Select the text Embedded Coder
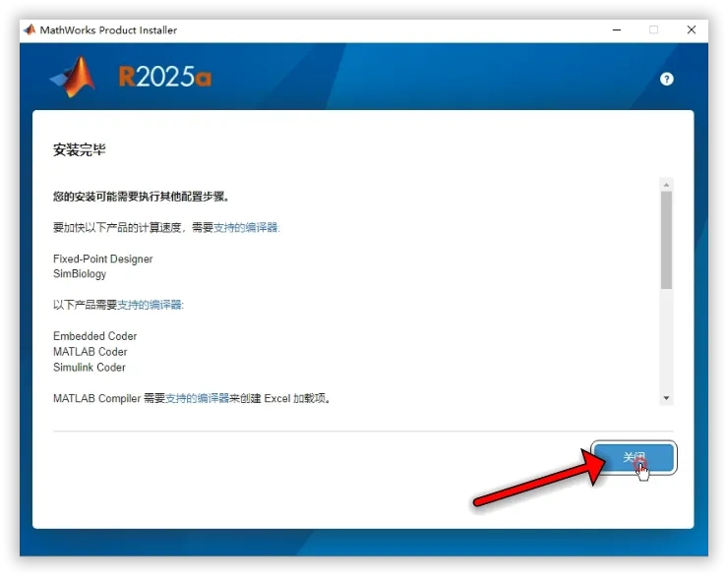Image resolution: width=728 pixels, height=577 pixels. (94, 336)
